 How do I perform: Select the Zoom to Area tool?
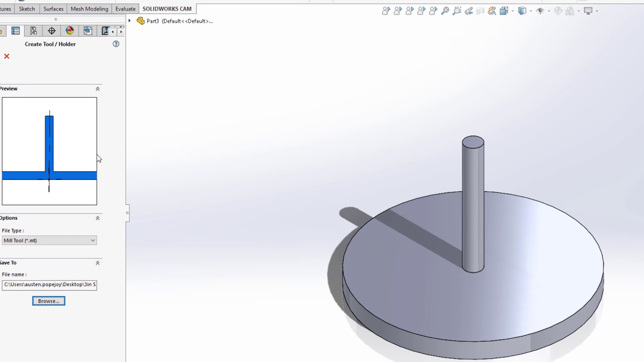pyautogui.click(x=457, y=11)
